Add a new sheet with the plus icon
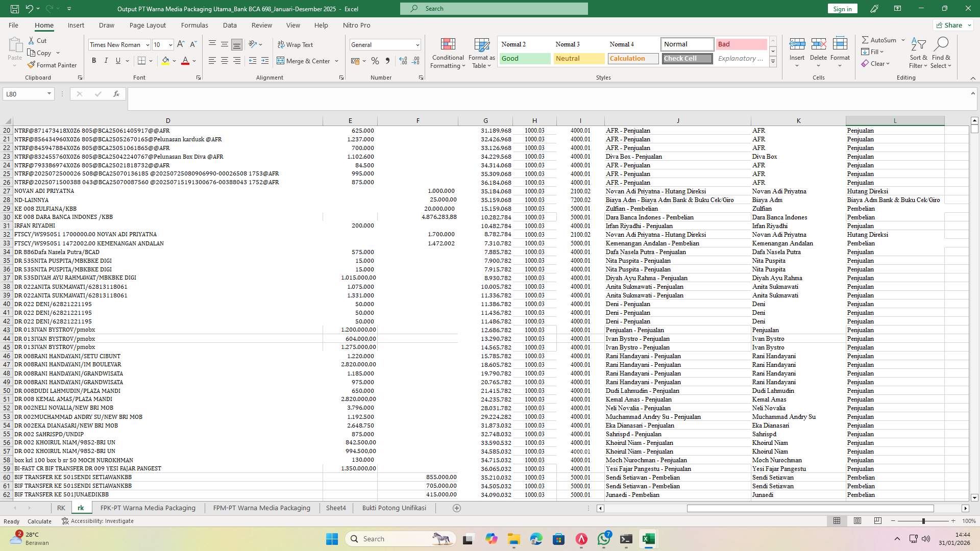The image size is (980, 551). (x=457, y=508)
